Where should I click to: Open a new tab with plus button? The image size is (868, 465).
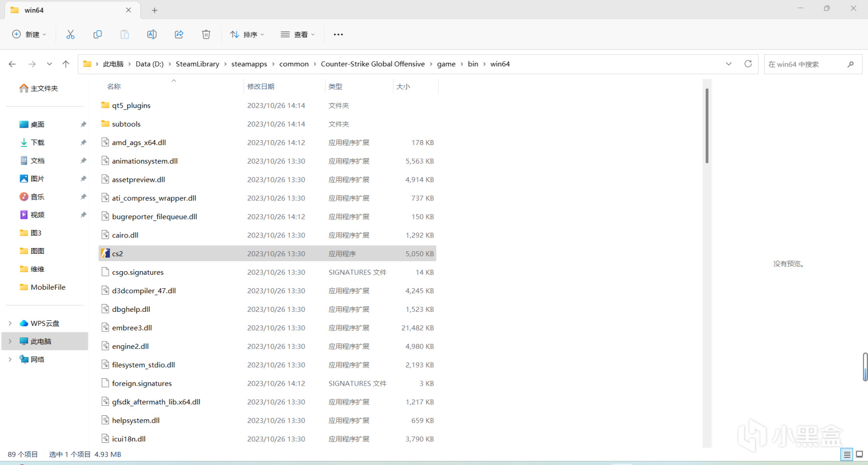click(x=155, y=10)
